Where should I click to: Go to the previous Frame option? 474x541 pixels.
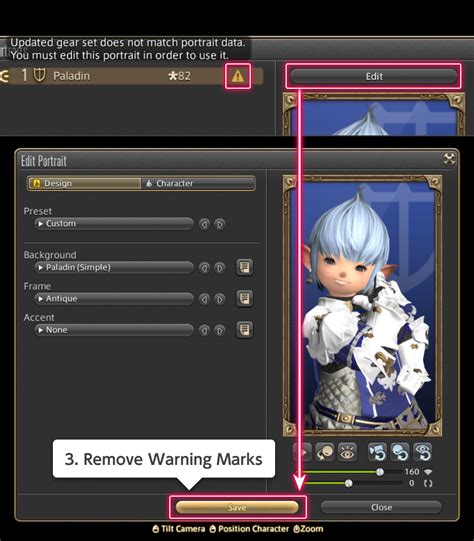(x=204, y=299)
